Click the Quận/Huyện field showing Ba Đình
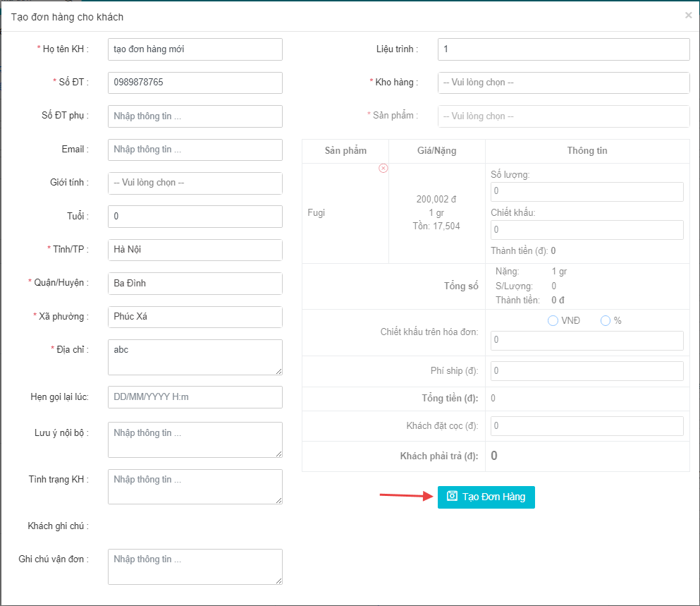 tap(195, 283)
